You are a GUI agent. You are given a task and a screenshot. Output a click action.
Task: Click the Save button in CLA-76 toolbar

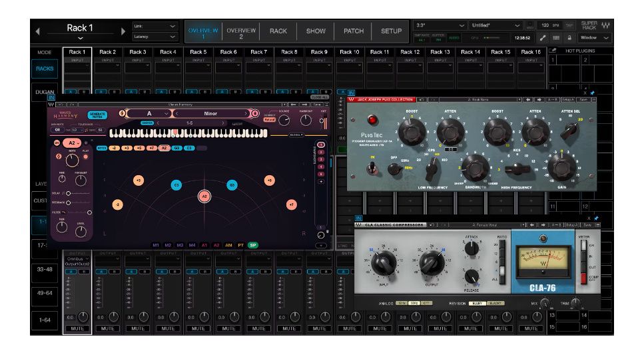pos(587,224)
